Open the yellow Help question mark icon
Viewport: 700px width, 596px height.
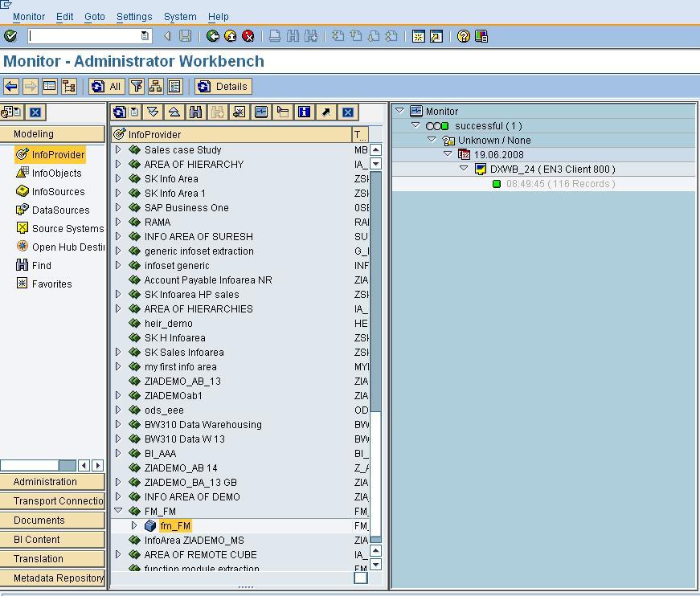464,36
